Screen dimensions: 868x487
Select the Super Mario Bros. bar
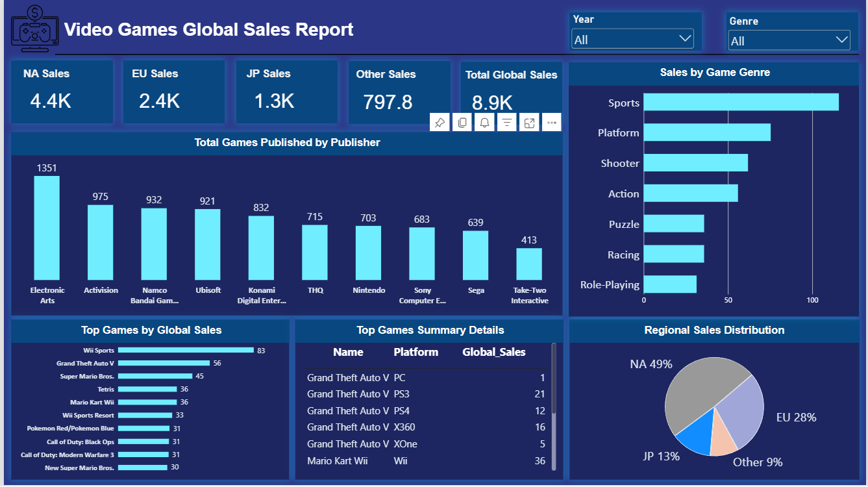tap(155, 376)
